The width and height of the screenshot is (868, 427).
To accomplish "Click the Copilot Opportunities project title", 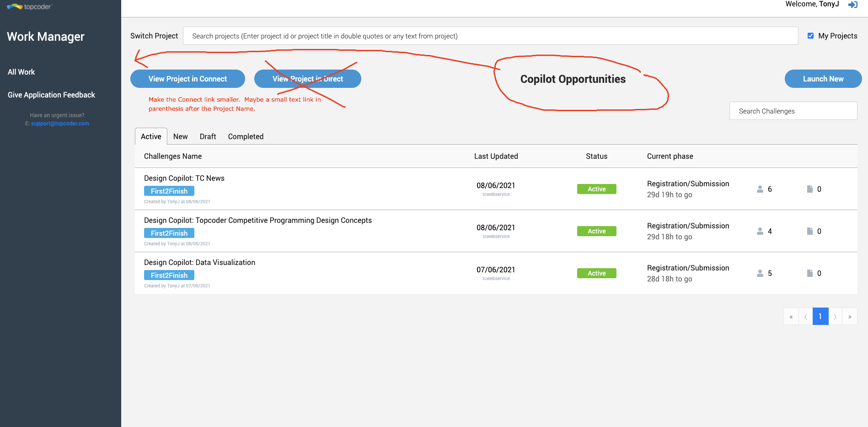I will tap(573, 79).
